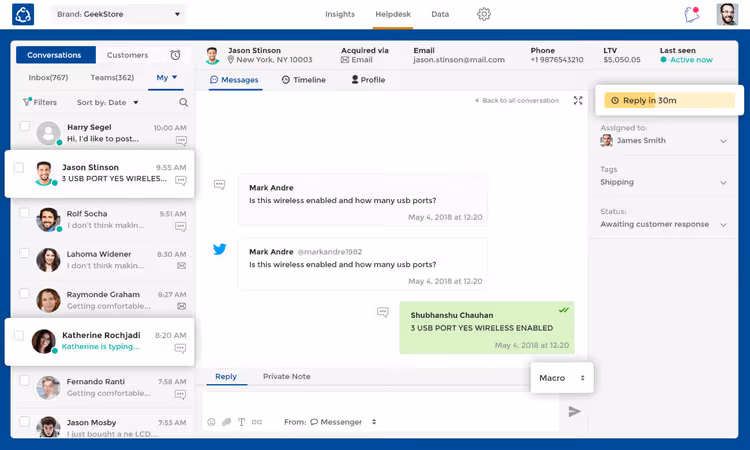This screenshot has height=450, width=750.
Task: Click chat icon beside Shubhanshu Chauhan reply
Action: pyautogui.click(x=383, y=312)
